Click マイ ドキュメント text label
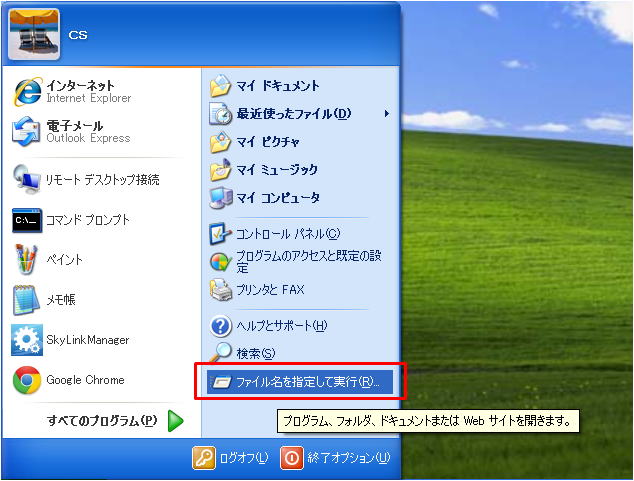 click(278, 86)
